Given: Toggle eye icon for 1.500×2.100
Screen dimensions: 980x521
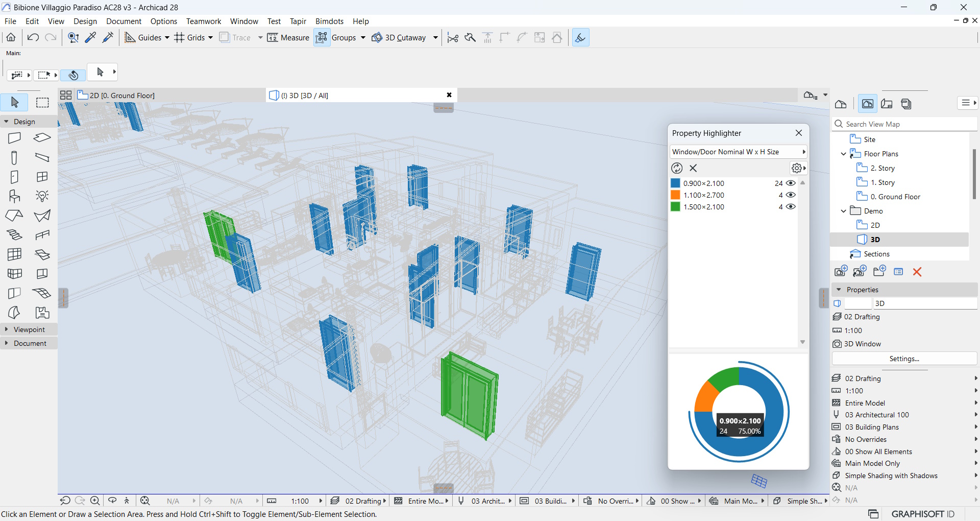Looking at the screenshot, I should (791, 207).
